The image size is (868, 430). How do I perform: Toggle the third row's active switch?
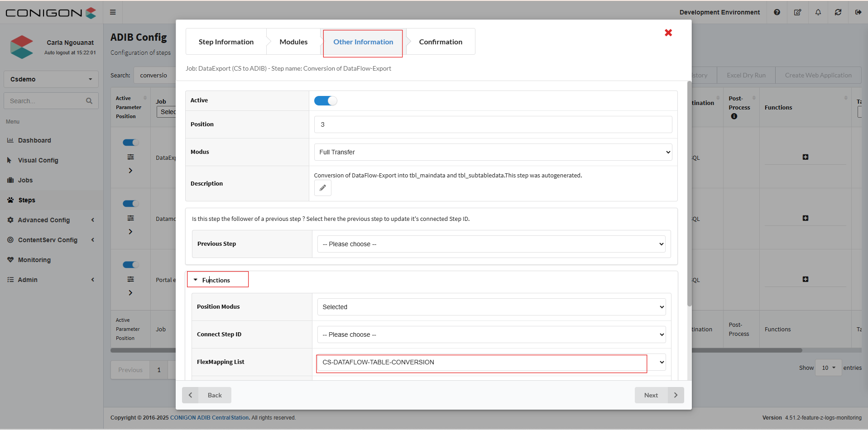click(130, 265)
